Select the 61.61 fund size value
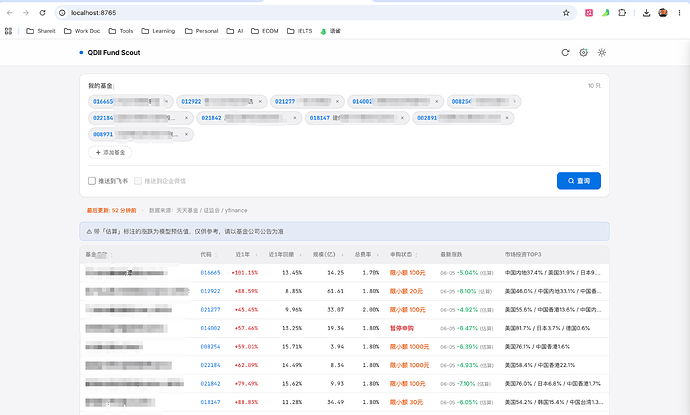The width and height of the screenshot is (690, 415). tap(335, 291)
